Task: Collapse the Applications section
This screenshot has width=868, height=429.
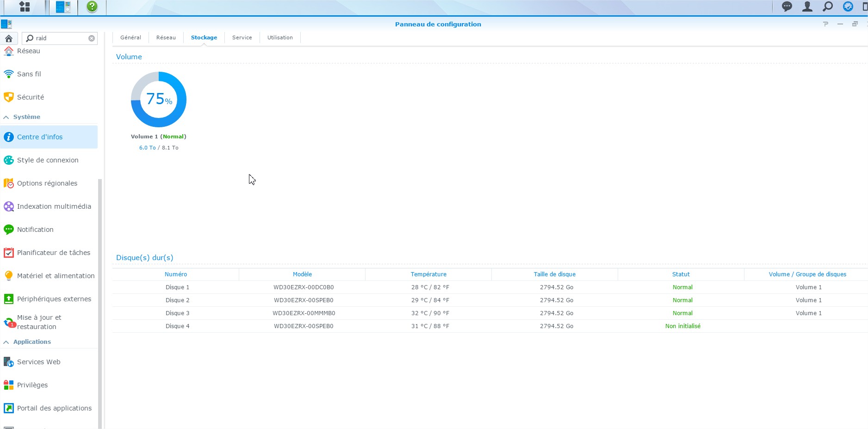Action: tap(6, 342)
